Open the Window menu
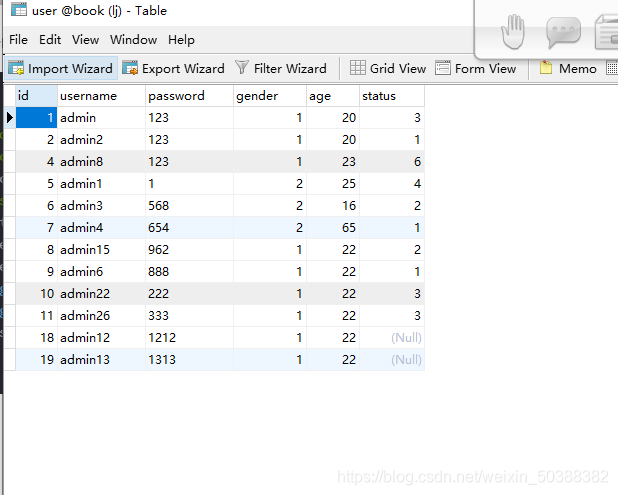Screen dimensions: 618x495 [133, 40]
